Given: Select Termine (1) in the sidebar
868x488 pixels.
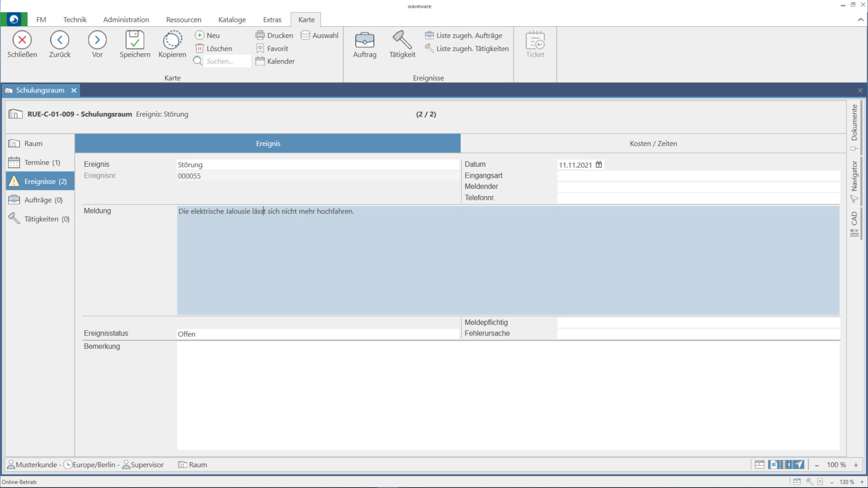Looking at the screenshot, I should [42, 163].
